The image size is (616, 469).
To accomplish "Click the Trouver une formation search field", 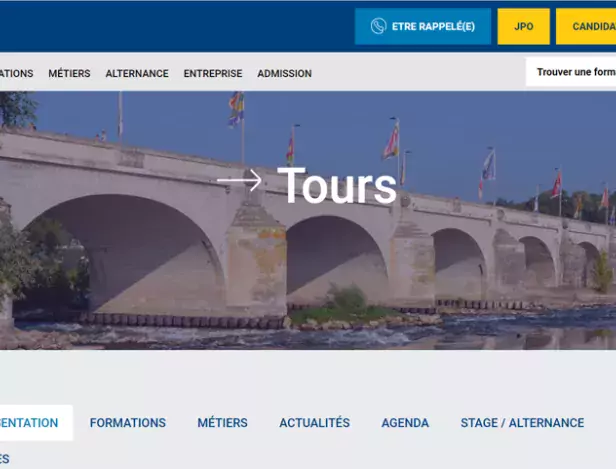I will pyautogui.click(x=571, y=72).
